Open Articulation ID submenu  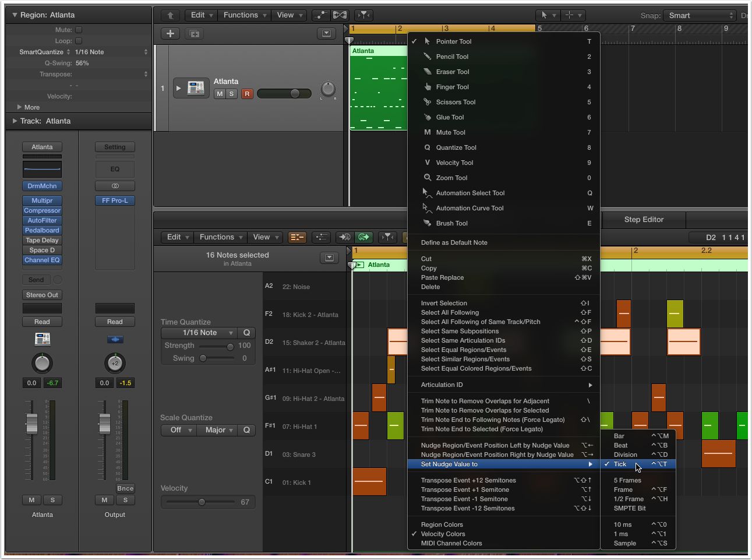click(504, 385)
